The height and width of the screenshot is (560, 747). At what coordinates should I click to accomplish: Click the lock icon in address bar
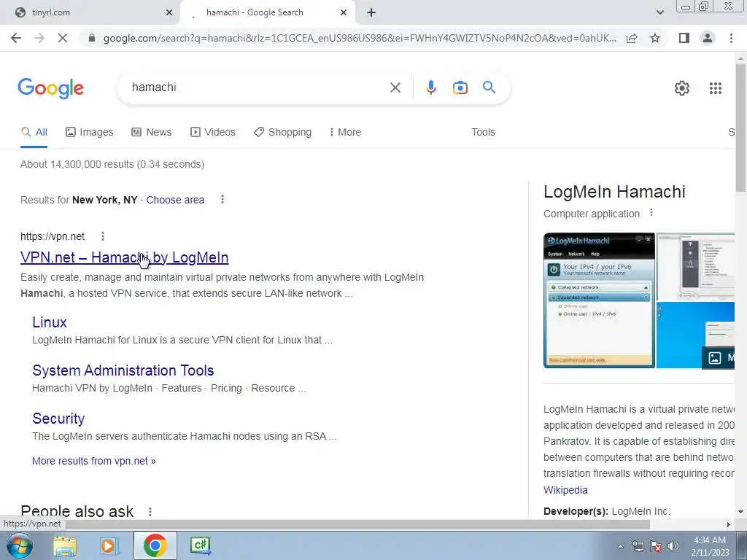[92, 38]
